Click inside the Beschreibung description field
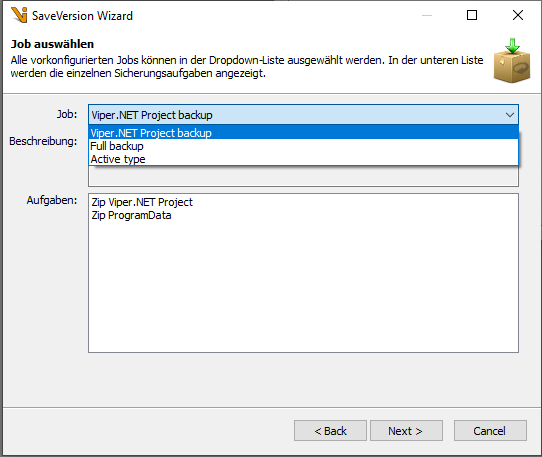This screenshot has width=542, height=457. pyautogui.click(x=303, y=176)
